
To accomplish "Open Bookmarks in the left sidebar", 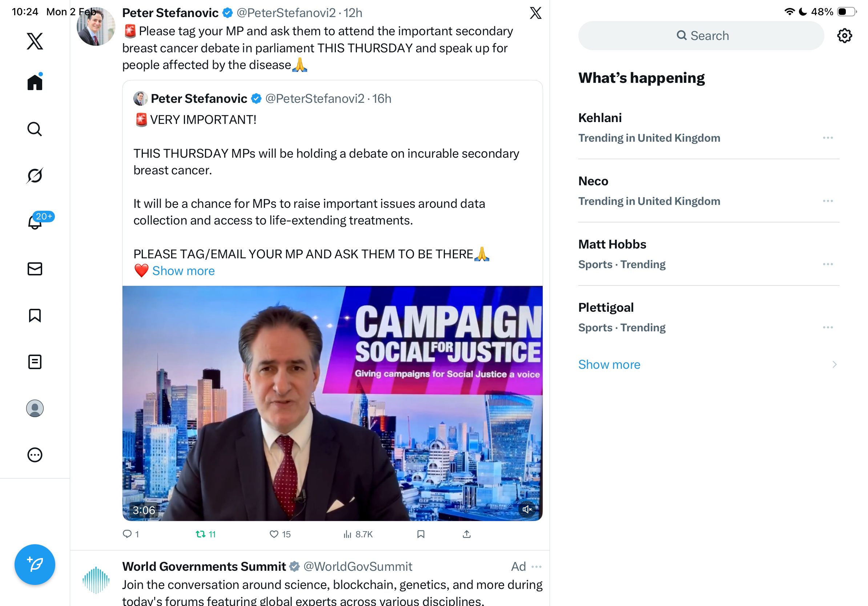I will [x=35, y=315].
